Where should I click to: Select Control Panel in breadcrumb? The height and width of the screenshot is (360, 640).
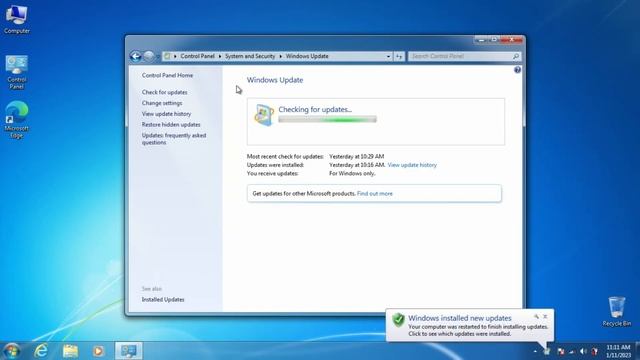pos(198,56)
